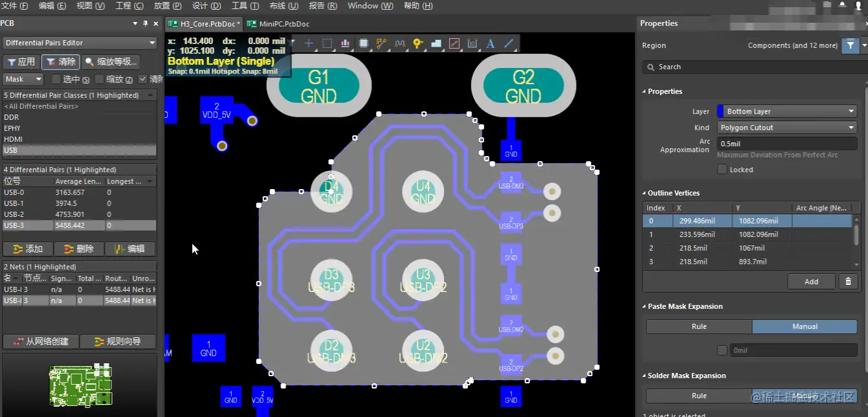
Task: Collapse the Properties section
Action: pos(644,91)
